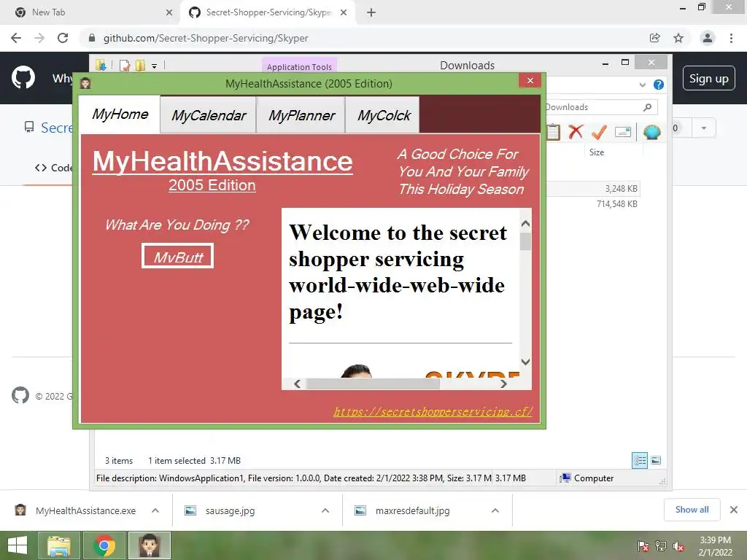Close the New Tab browser tab

click(169, 12)
